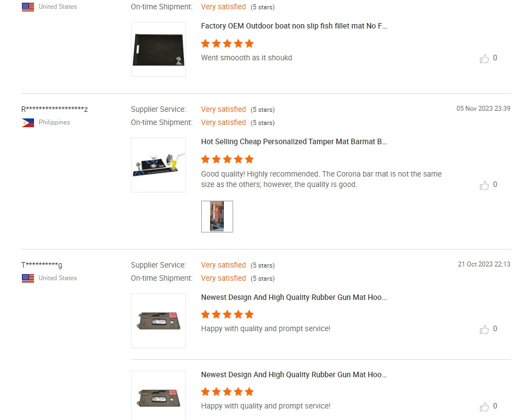Click thumbs-up on the Corona bar mat review
Image resolution: width=520 pixels, height=420 pixels.
(484, 185)
